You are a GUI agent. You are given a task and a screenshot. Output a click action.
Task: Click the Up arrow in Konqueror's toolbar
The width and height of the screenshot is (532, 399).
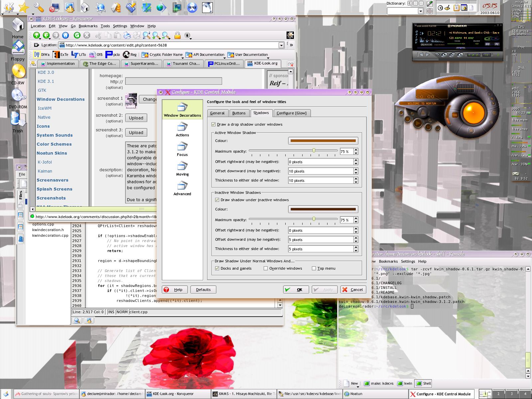coord(37,35)
